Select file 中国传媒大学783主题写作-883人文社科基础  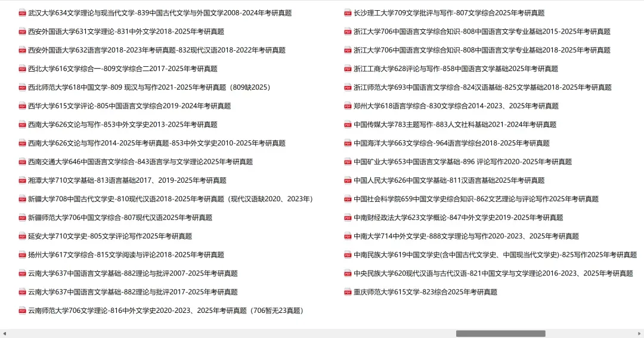pos(455,125)
